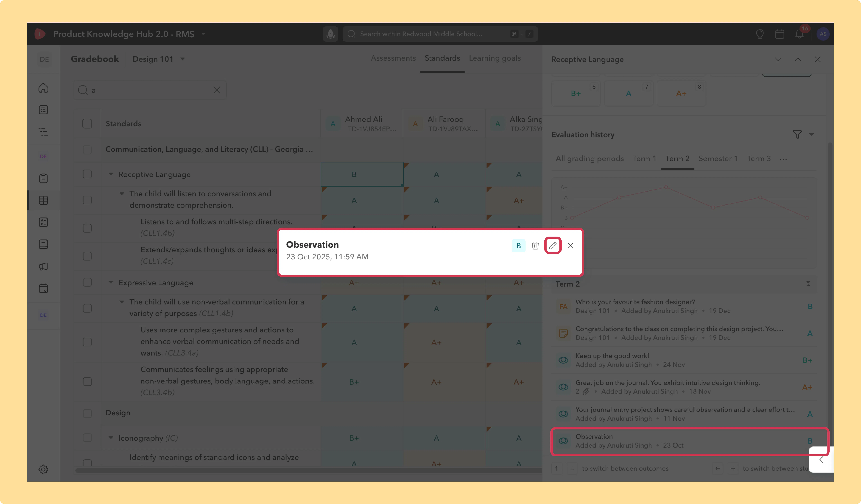Select Ahmed Ali's Receptive Language B cell

point(362,174)
